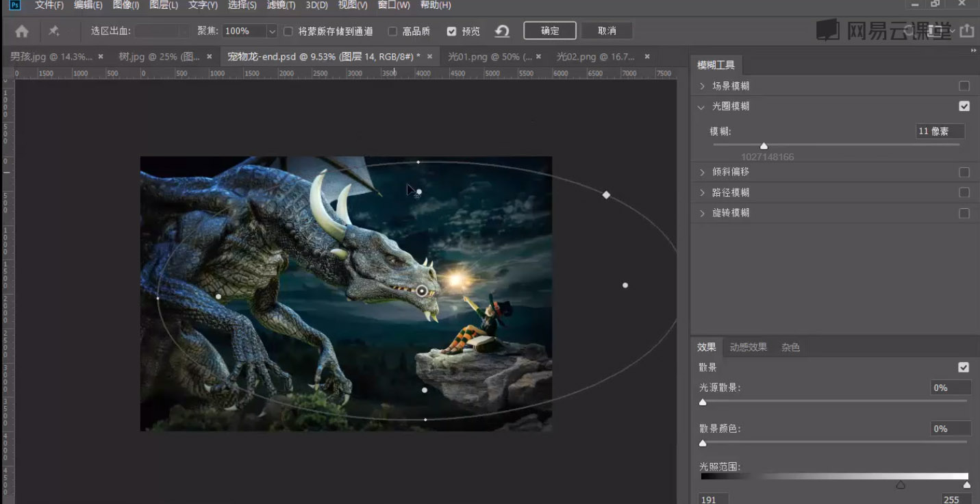Switch to the 杂色 tab

click(x=790, y=347)
